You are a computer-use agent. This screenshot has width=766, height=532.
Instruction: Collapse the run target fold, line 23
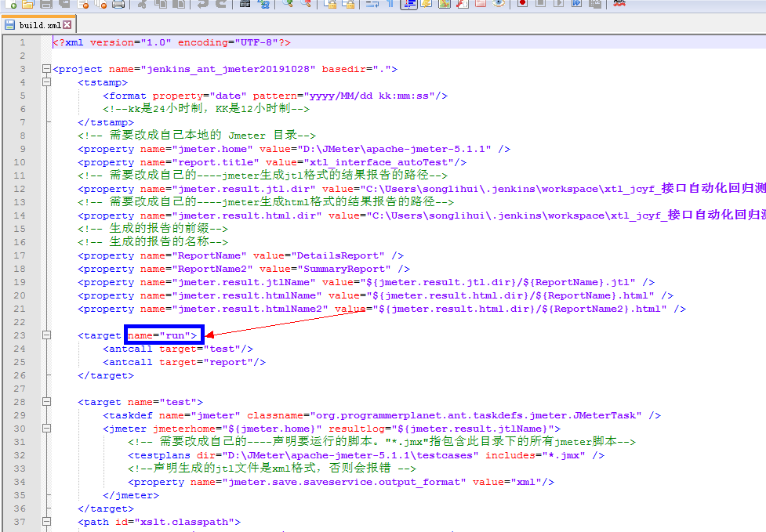pos(46,335)
